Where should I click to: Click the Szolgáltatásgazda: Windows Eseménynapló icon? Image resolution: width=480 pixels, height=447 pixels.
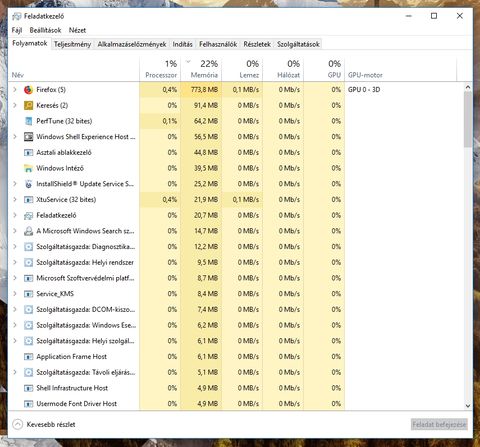click(28, 325)
